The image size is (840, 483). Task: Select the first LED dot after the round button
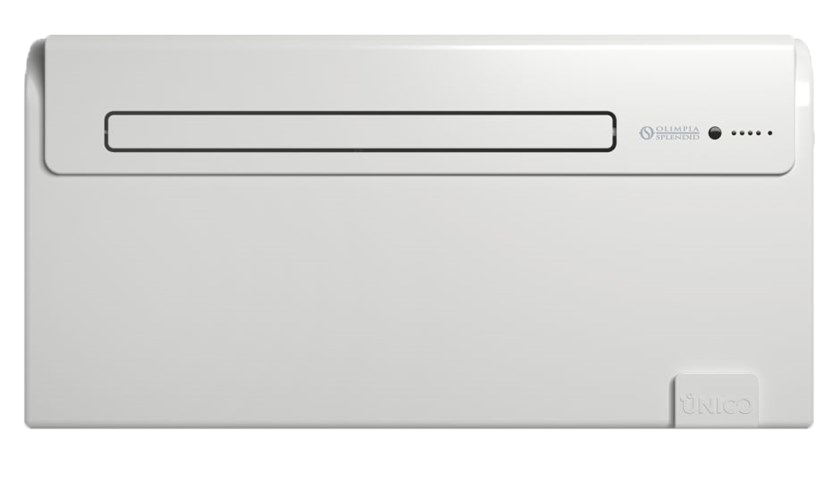pos(734,133)
